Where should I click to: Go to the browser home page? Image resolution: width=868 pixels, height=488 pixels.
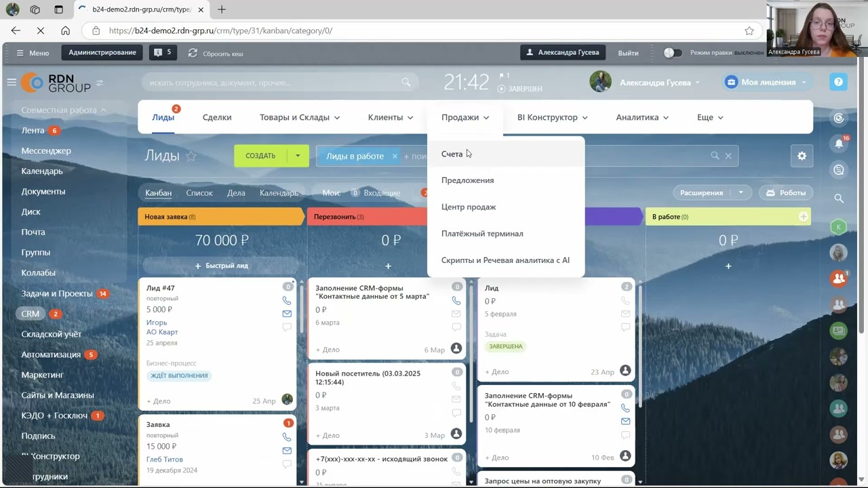tap(65, 30)
